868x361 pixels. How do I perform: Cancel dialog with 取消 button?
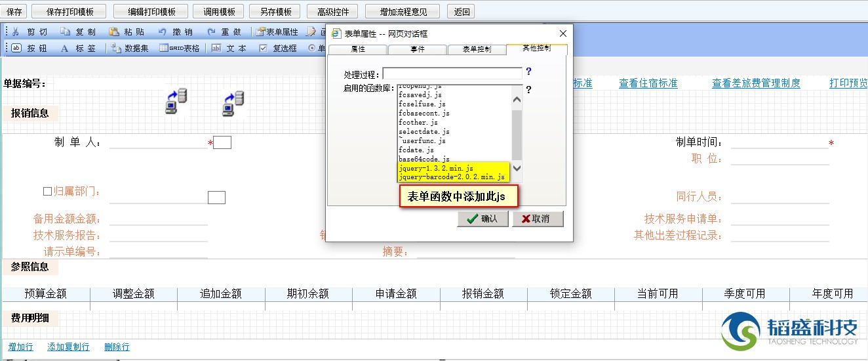(538, 219)
